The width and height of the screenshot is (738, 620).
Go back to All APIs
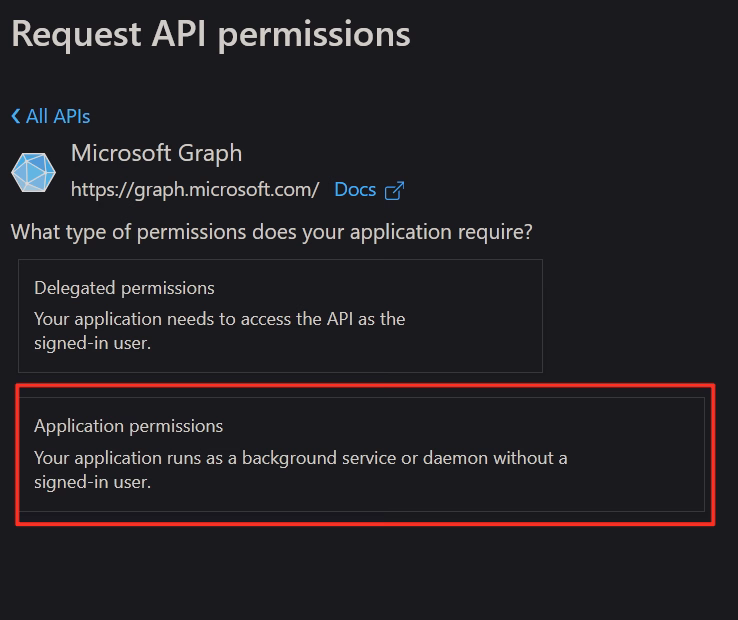[x=51, y=116]
